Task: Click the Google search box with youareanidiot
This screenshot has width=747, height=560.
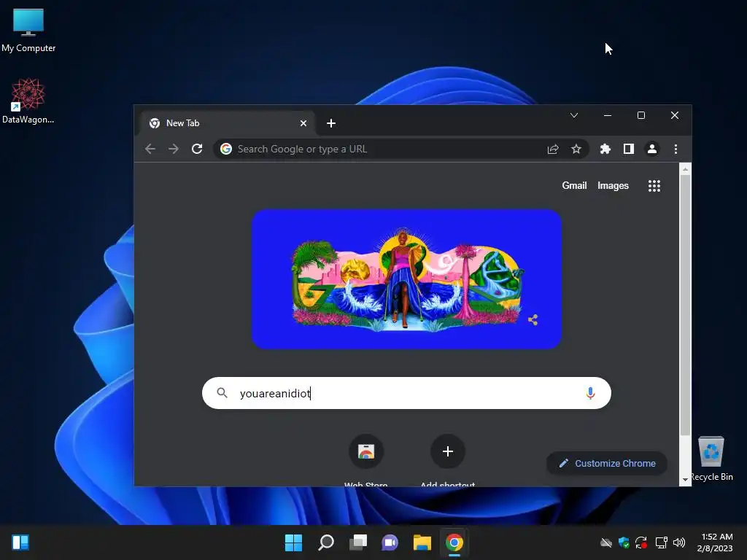Action: 406,393
